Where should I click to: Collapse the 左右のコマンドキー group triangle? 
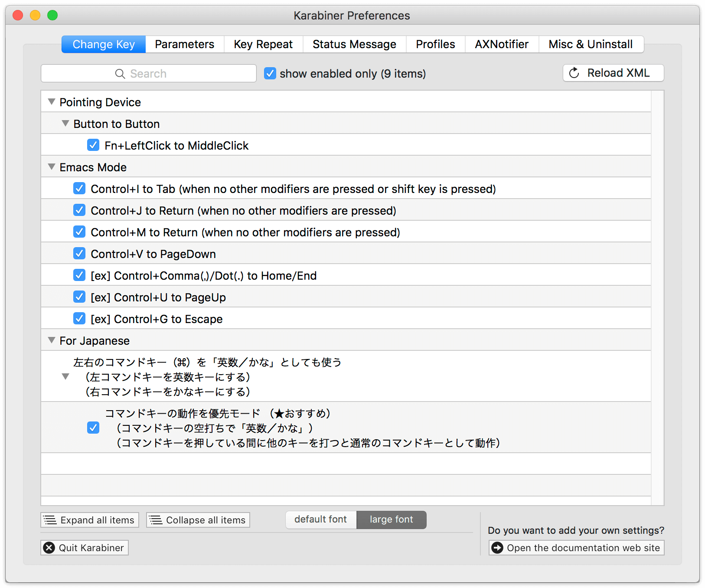(x=65, y=376)
